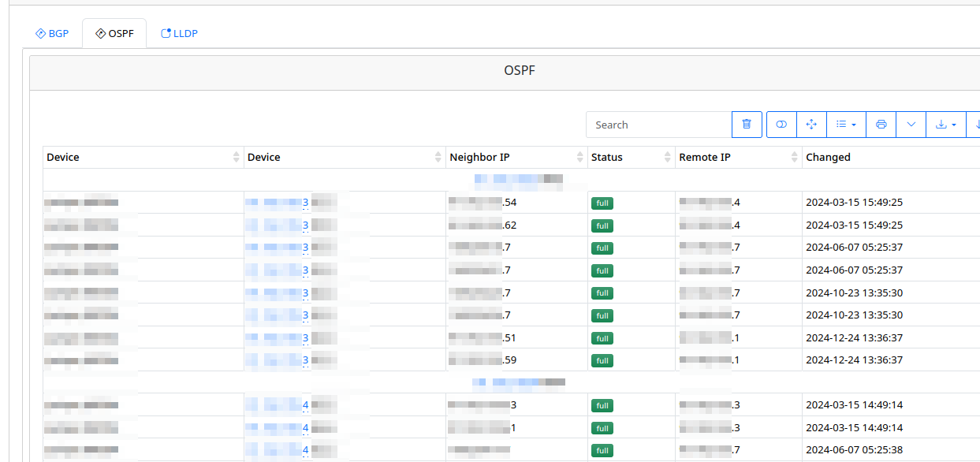Sort by first Device column arrows

click(x=237, y=157)
